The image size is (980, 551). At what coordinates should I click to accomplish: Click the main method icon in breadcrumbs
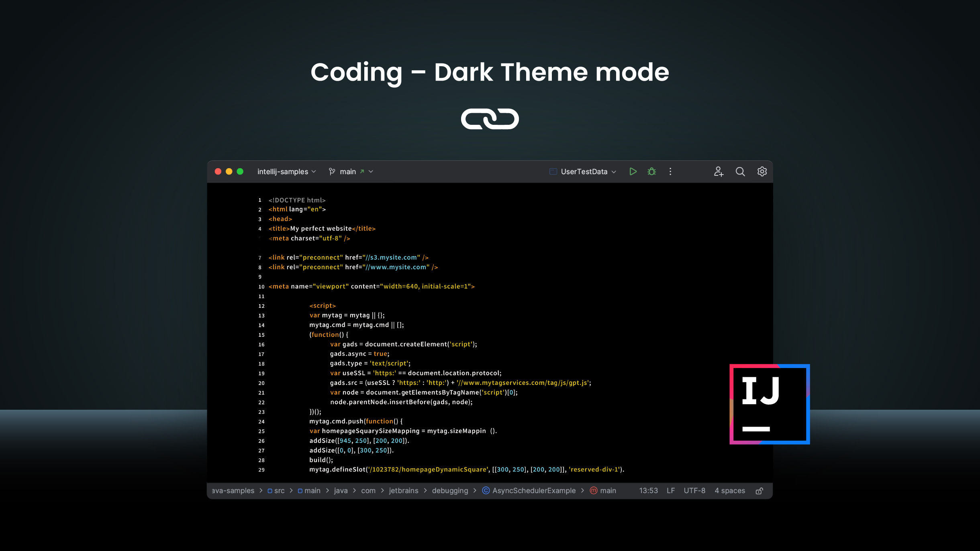[593, 490]
